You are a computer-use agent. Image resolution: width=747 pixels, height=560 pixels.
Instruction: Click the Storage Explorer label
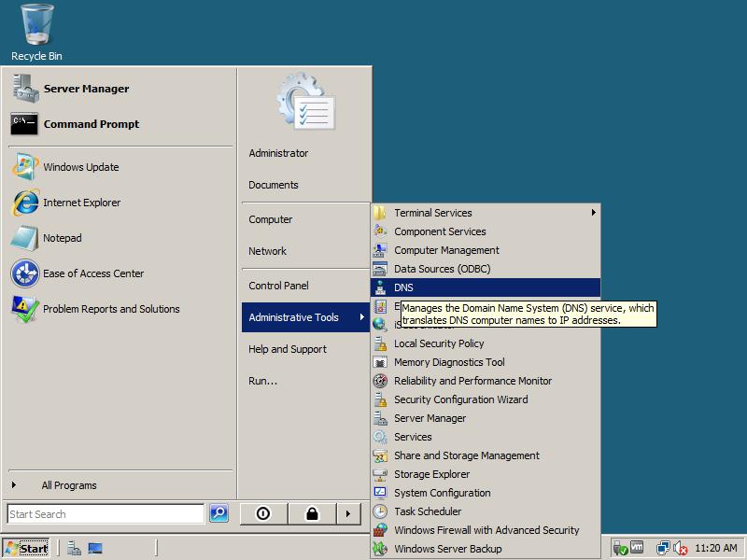click(431, 474)
